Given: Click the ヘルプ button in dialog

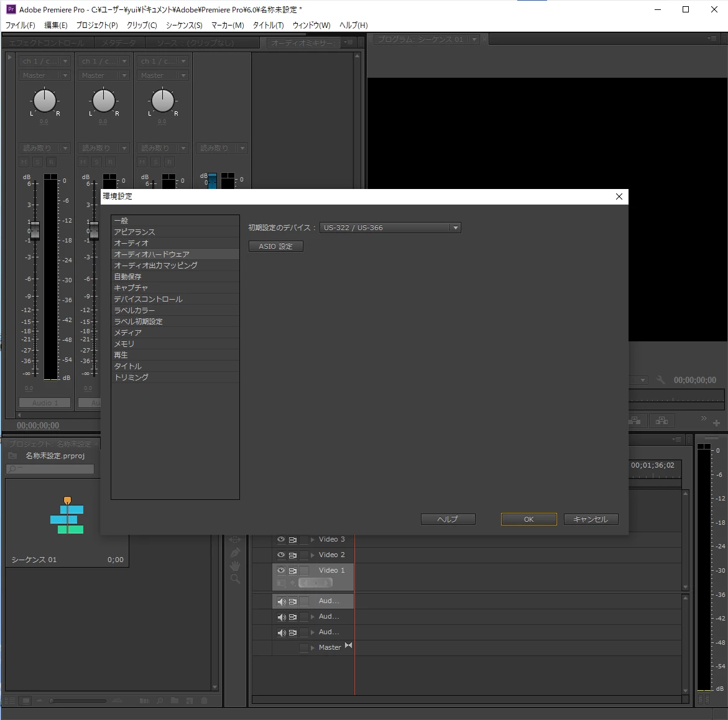Looking at the screenshot, I should coord(448,519).
